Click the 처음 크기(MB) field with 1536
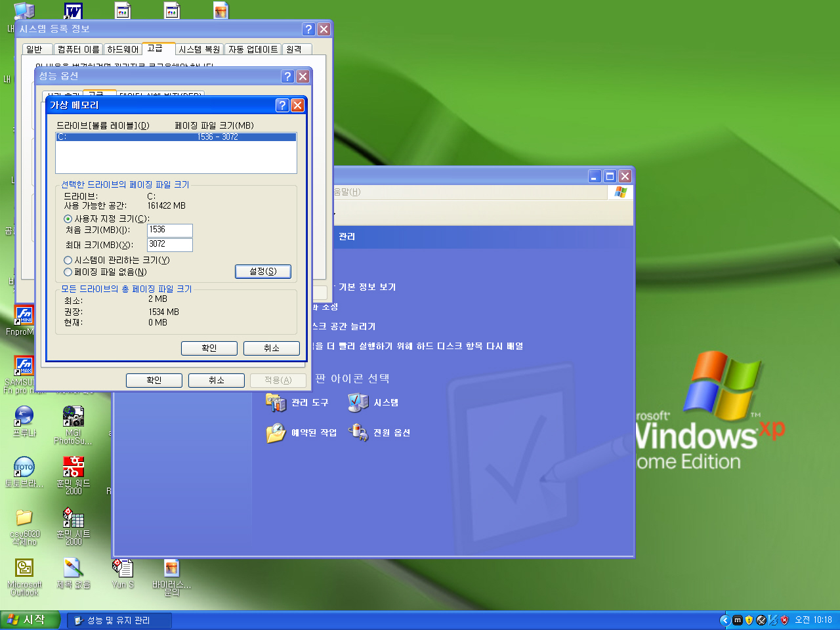The height and width of the screenshot is (630, 840). pos(170,230)
